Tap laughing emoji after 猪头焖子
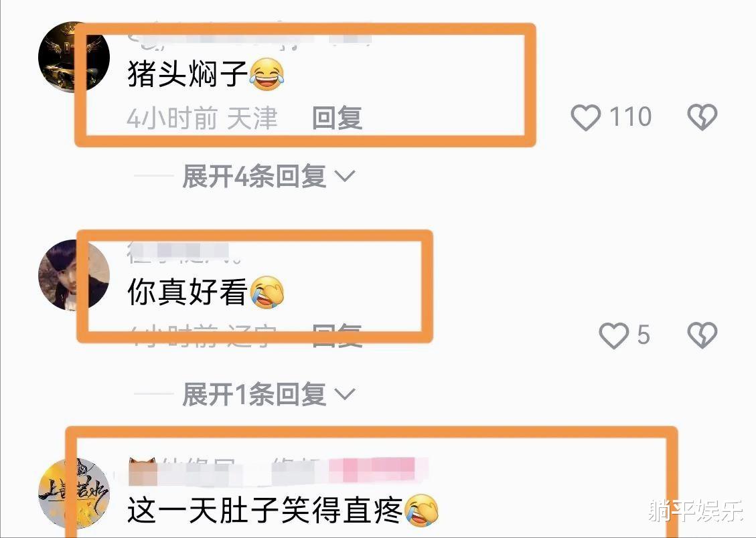The width and height of the screenshot is (756, 538). click(267, 74)
